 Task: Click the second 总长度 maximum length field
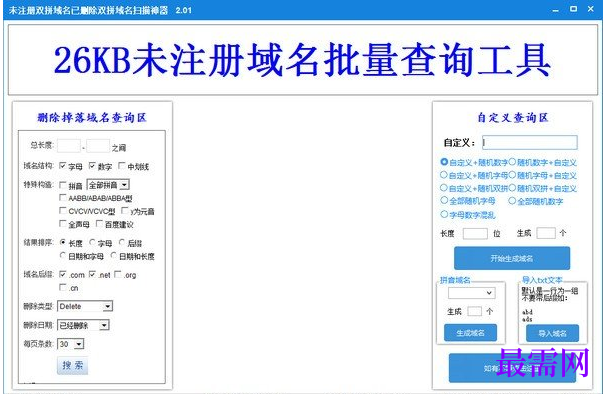(98, 146)
